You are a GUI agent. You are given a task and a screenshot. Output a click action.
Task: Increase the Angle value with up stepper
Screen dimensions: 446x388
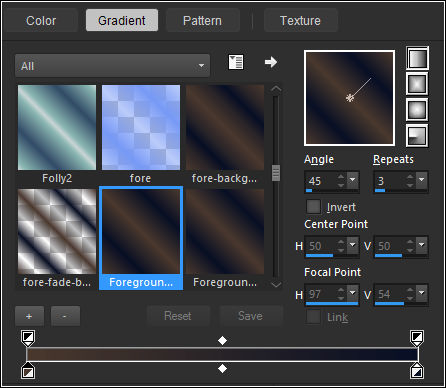(x=341, y=177)
